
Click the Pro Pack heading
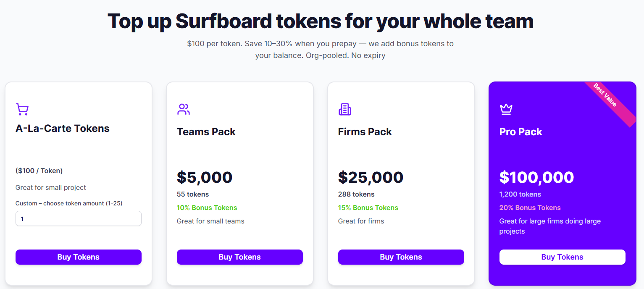click(520, 132)
